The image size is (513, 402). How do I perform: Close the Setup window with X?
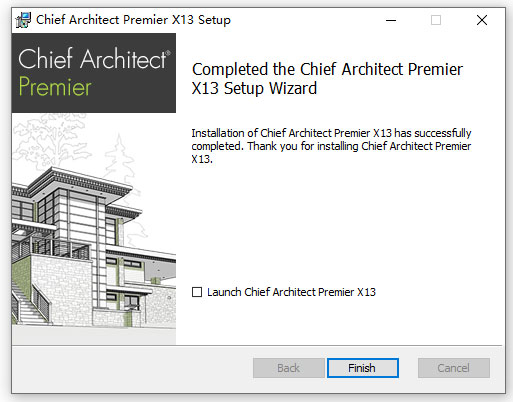point(482,20)
